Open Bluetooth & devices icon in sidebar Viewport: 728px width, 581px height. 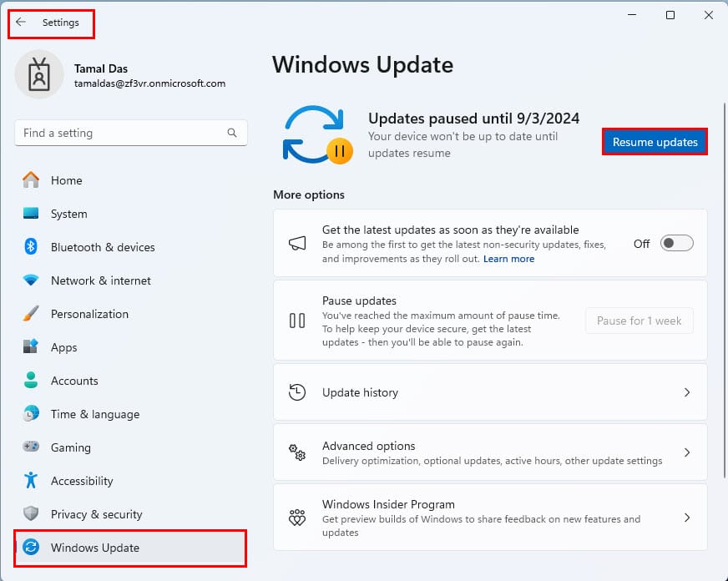[31, 246]
